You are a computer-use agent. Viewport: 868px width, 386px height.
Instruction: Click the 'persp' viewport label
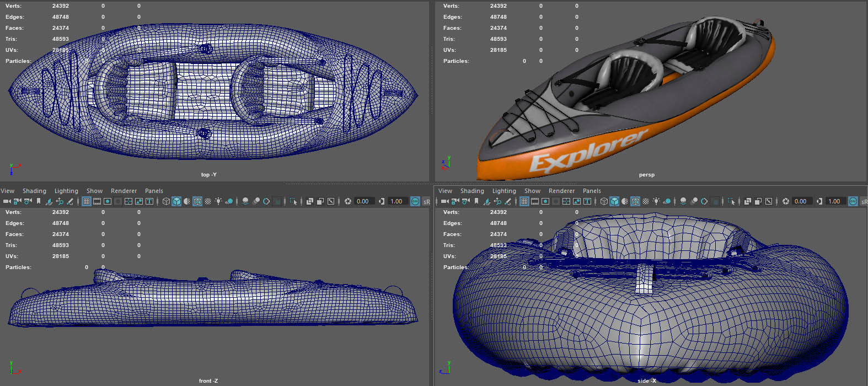point(646,175)
